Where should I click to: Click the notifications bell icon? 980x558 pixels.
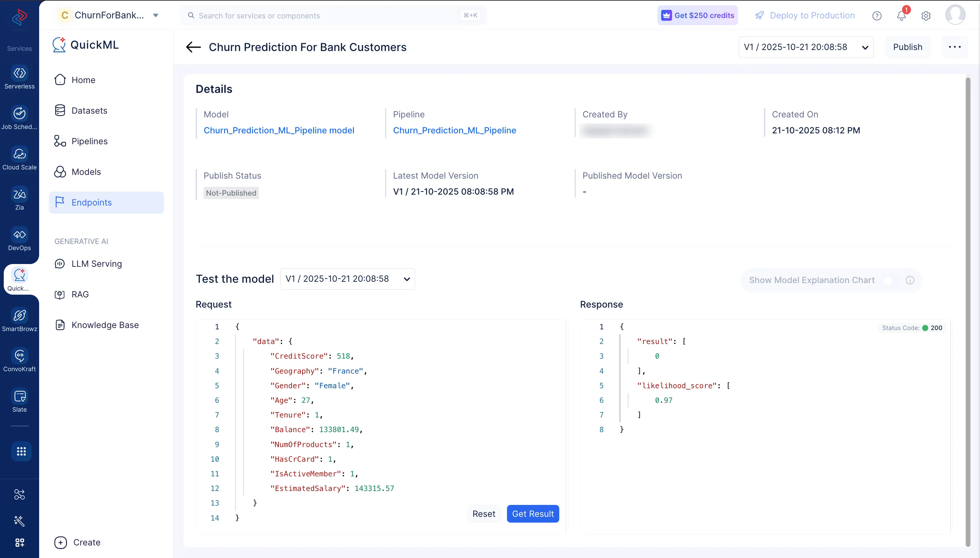pos(901,16)
